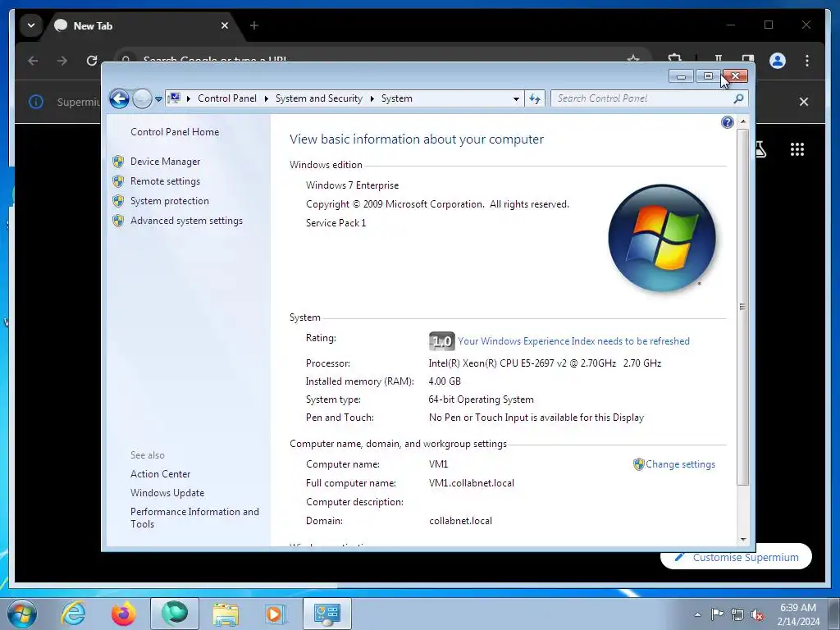Open browser profile avatar icon
Image resolution: width=840 pixels, height=630 pixels.
coord(778,61)
